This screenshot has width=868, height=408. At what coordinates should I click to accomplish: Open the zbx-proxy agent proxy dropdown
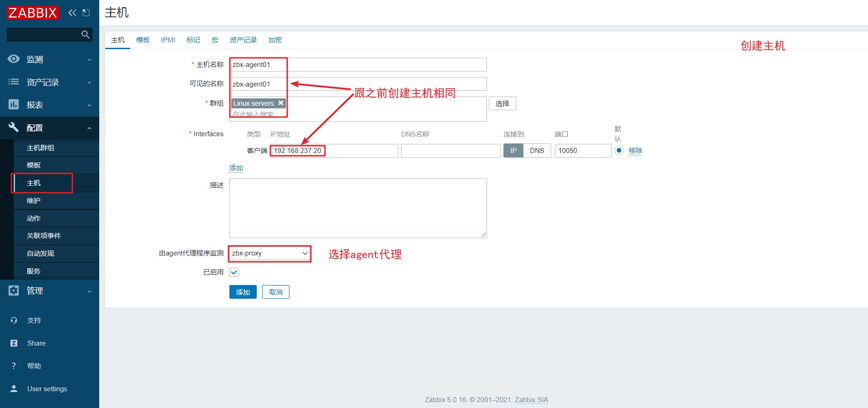tap(269, 253)
